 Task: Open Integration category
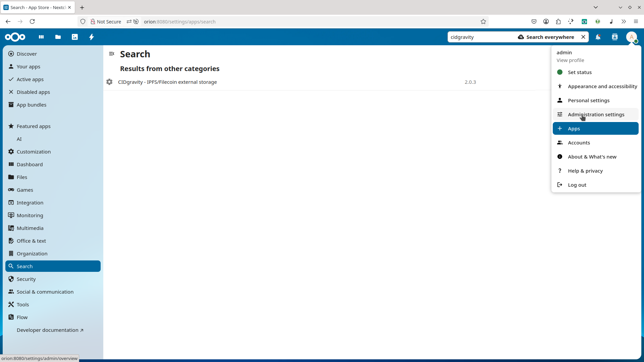tap(53, 202)
